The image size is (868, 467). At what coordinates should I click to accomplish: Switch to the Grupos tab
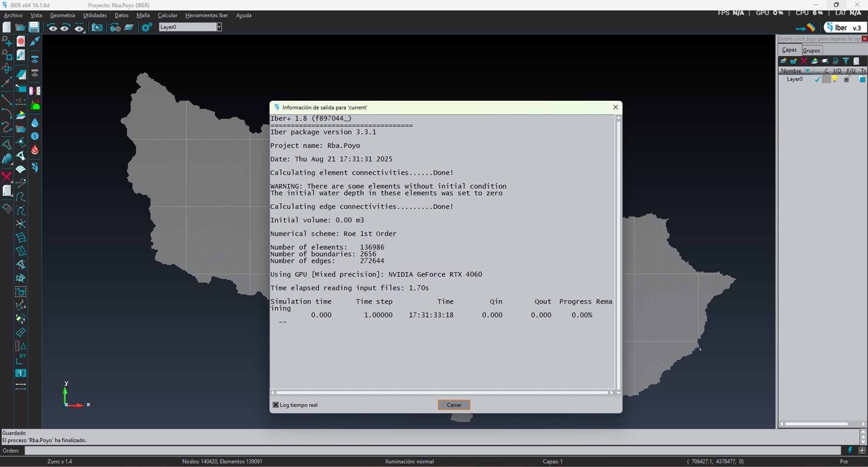click(x=811, y=50)
